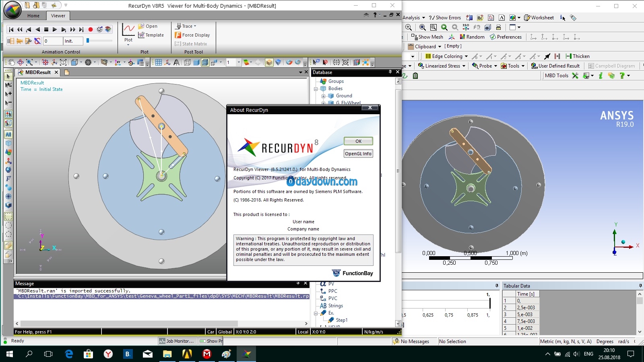Collapse the Ex. node in Database tree
The width and height of the screenshot is (644, 362).
click(x=316, y=313)
